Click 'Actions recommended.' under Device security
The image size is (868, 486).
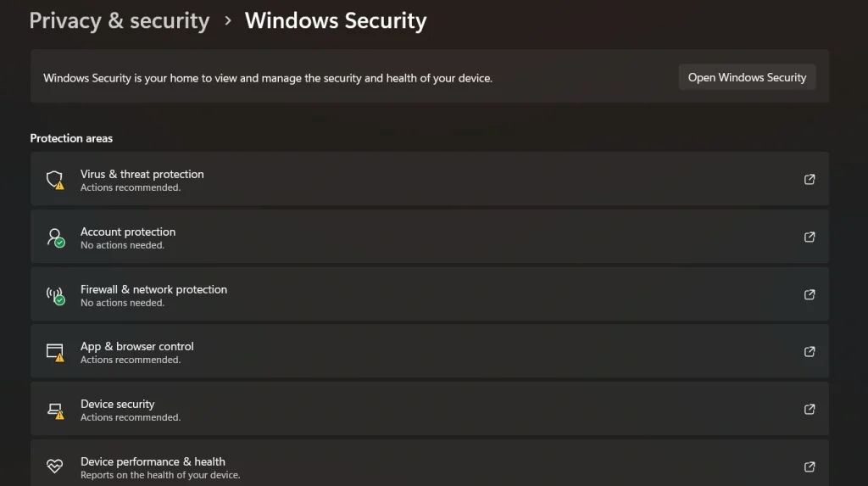coord(131,418)
